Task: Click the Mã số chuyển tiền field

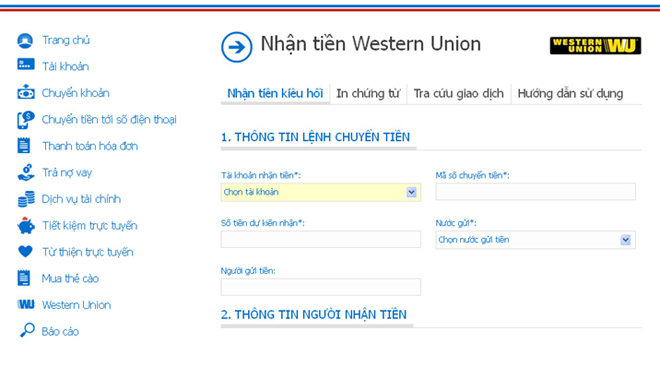Action: [x=535, y=191]
